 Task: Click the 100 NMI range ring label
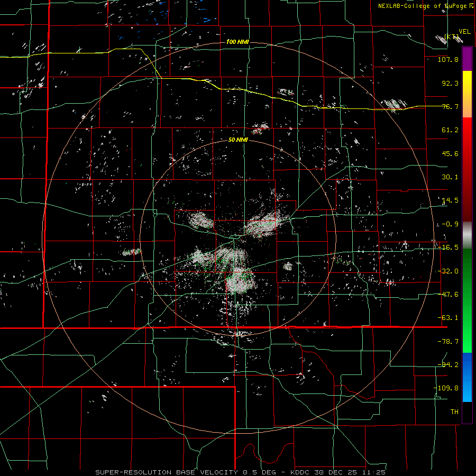tap(237, 42)
